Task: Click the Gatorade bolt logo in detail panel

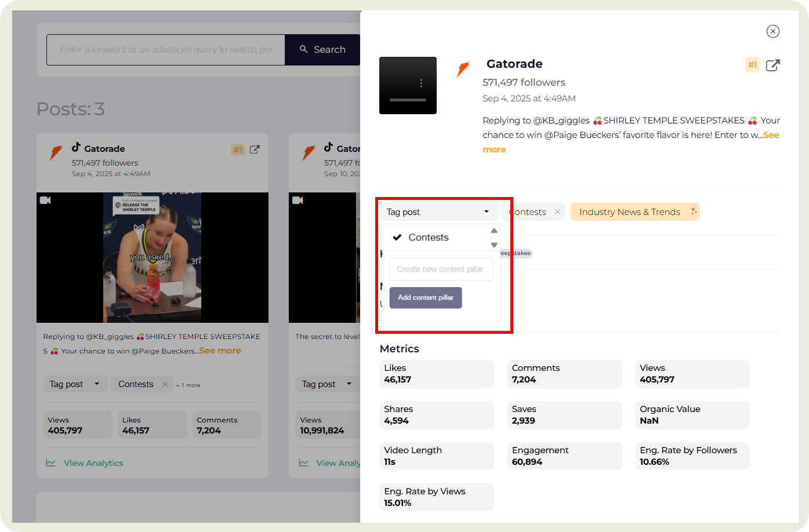Action: point(463,70)
